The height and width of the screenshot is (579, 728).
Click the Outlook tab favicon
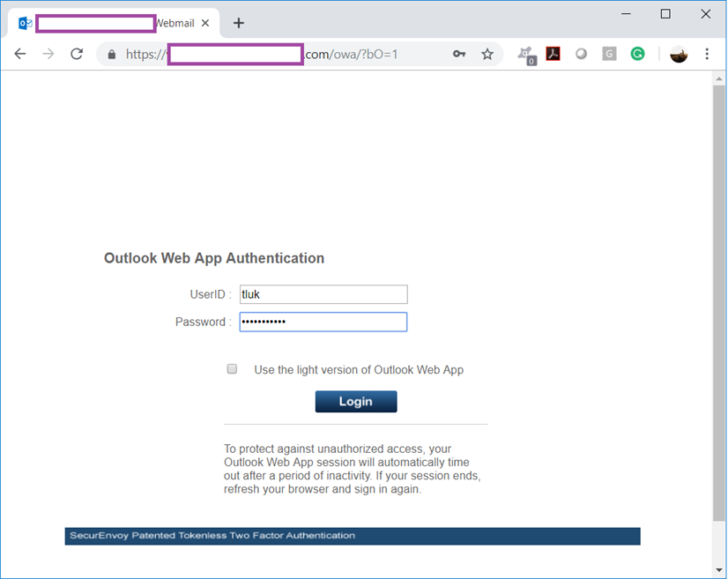25,23
